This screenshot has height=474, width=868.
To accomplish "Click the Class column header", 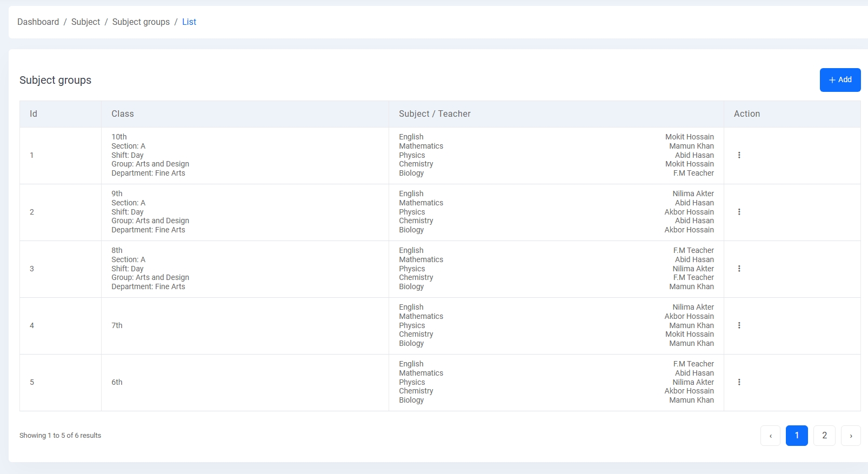I will point(123,114).
